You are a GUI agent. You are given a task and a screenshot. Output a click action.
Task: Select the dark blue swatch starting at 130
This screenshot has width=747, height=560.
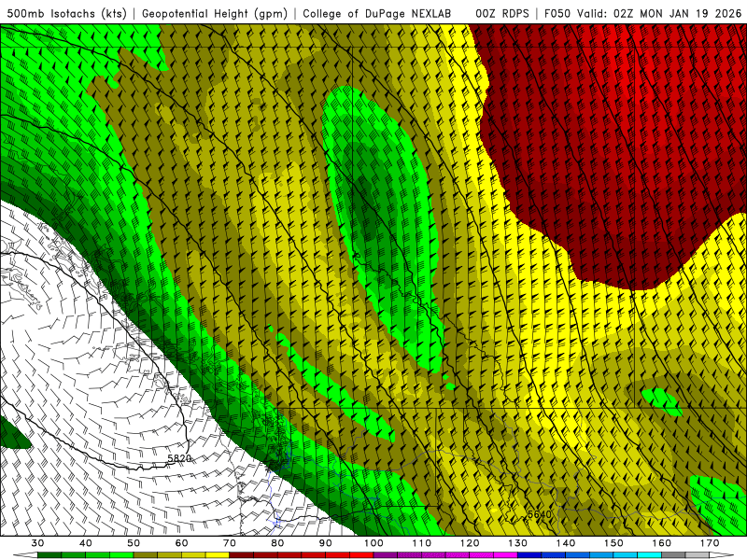529,555
